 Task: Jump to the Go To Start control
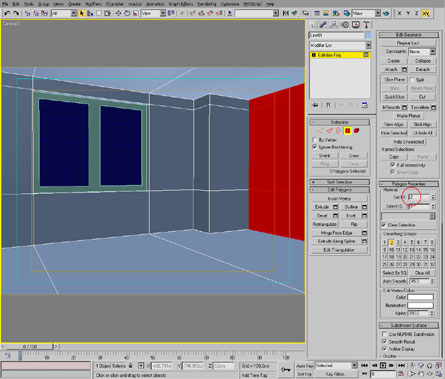pos(364,366)
